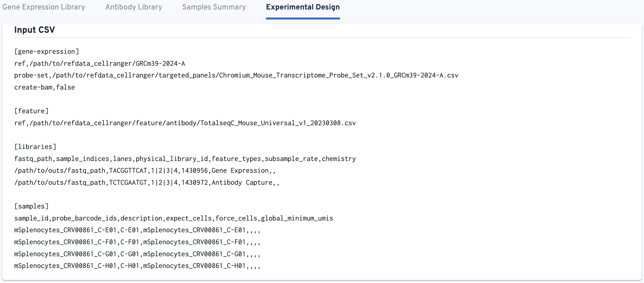Click the C-G01 sample row

tap(137, 254)
